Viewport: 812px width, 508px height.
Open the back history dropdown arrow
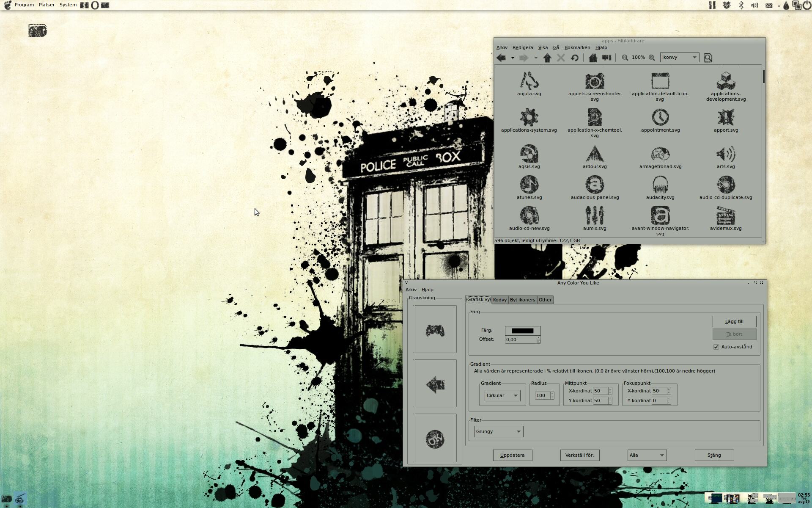[513, 58]
